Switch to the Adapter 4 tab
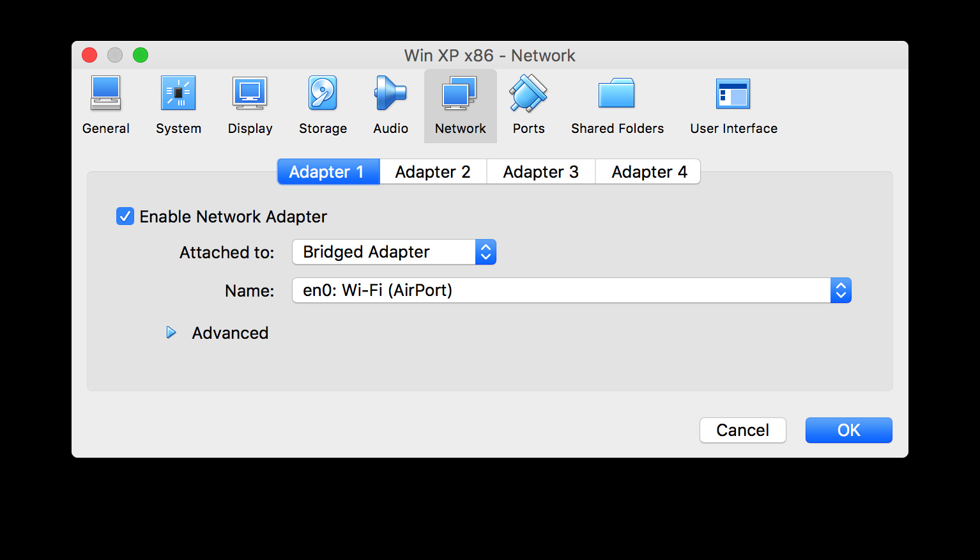The image size is (980, 560). point(648,172)
